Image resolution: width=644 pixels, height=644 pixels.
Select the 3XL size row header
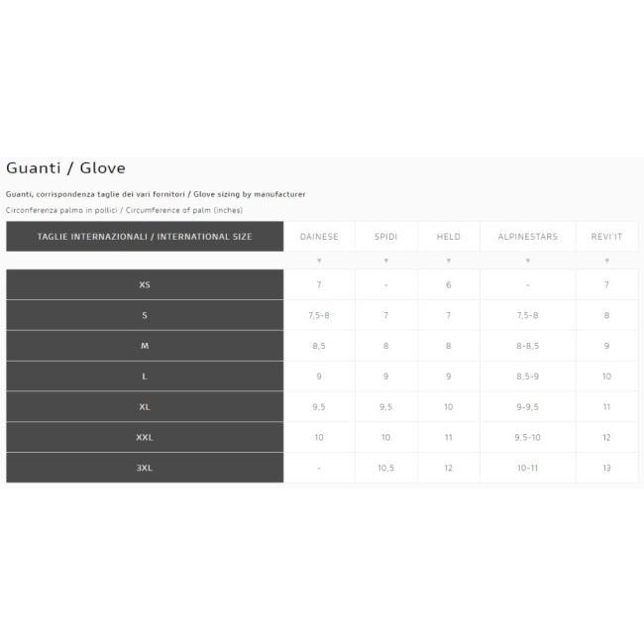tap(145, 468)
